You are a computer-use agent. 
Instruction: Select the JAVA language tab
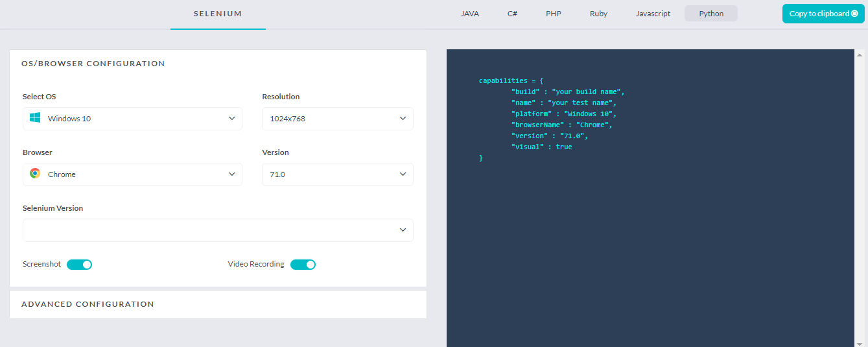[470, 14]
